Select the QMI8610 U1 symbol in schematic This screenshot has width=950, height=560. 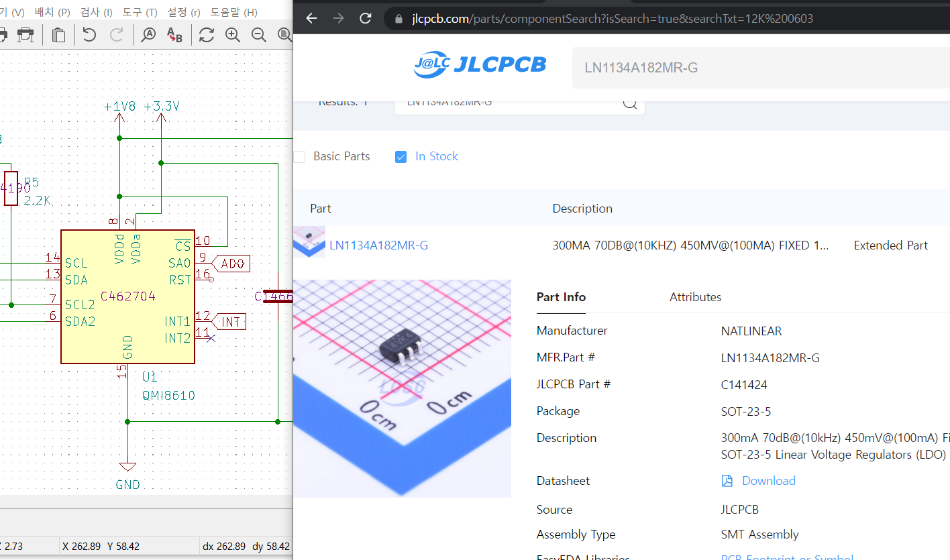click(127, 297)
